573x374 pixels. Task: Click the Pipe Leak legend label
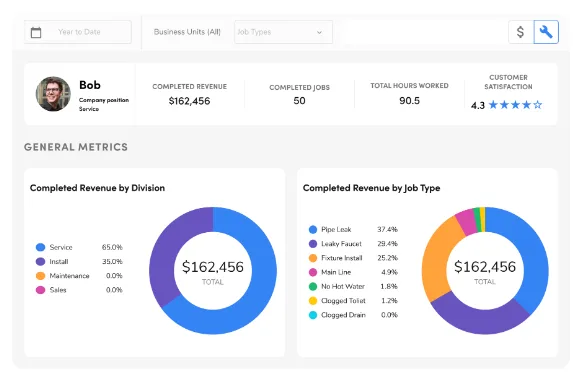[336, 230]
